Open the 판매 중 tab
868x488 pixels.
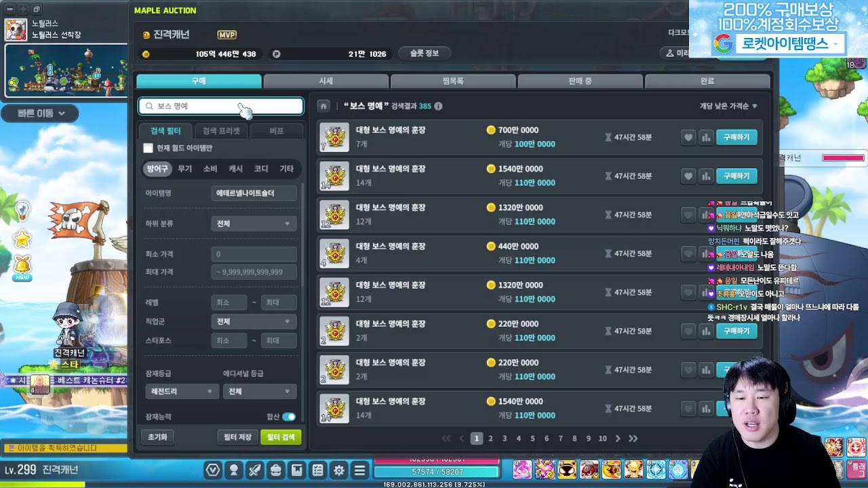coord(580,81)
